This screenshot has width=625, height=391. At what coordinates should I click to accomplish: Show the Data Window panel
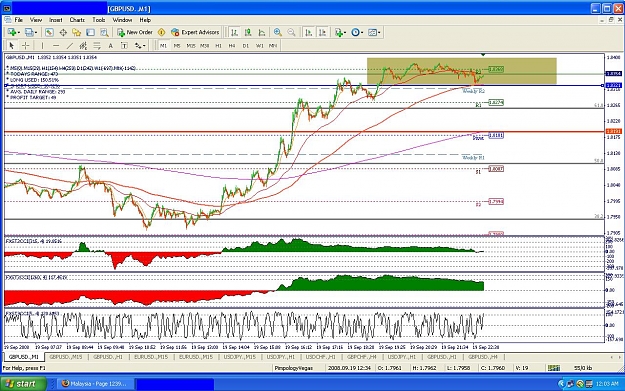(x=63, y=32)
